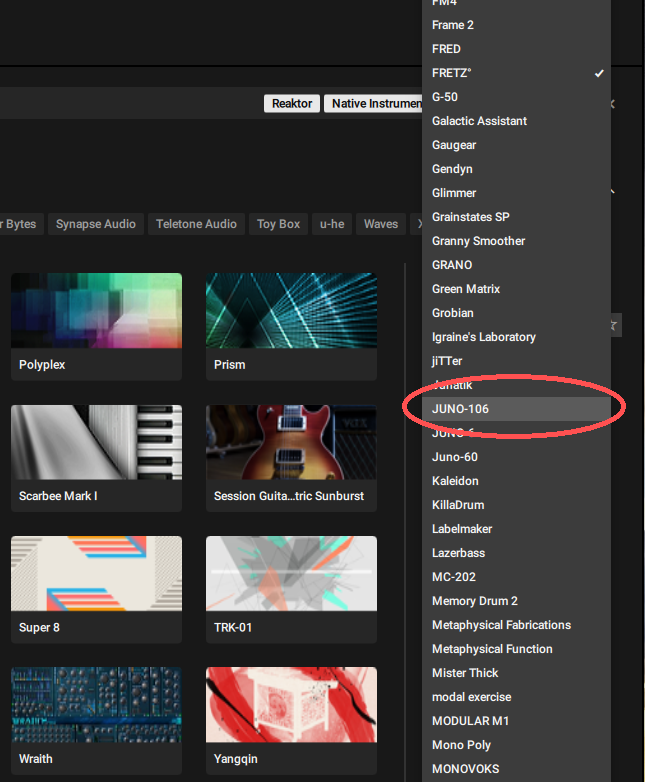This screenshot has width=645, height=782.
Task: Pick Granny Smoother from the menu
Action: pyautogui.click(x=516, y=241)
